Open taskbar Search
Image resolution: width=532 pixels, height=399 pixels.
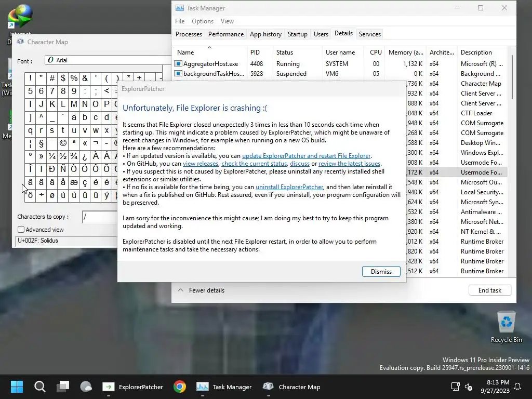[39, 387]
